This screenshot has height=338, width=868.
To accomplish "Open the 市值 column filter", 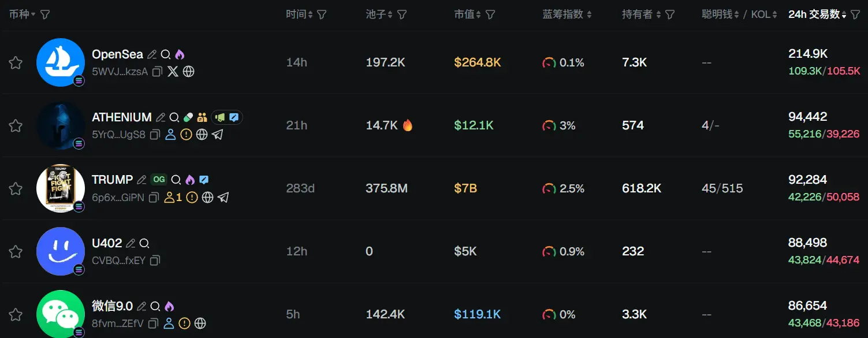I will pos(490,14).
